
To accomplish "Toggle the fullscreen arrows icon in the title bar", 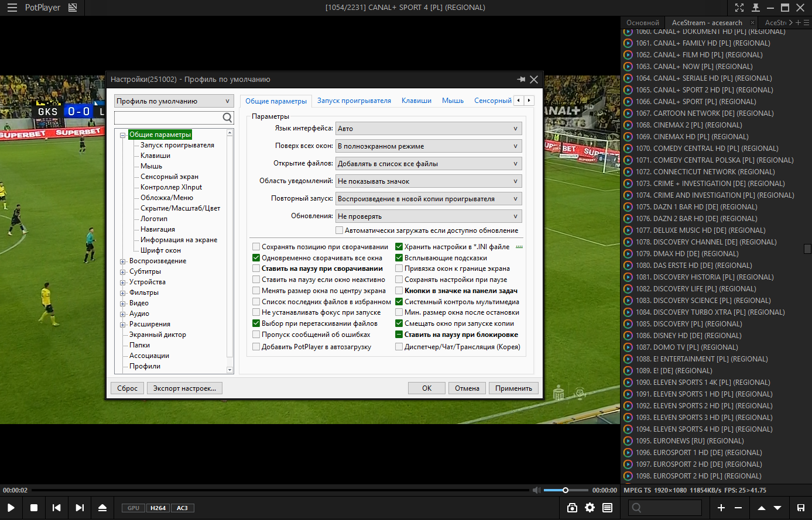I will click(739, 8).
